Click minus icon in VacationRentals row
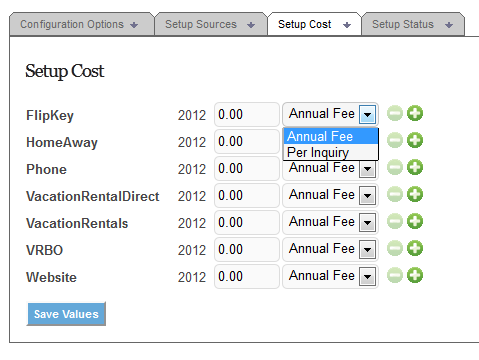This screenshot has width=479, height=360. tap(395, 221)
